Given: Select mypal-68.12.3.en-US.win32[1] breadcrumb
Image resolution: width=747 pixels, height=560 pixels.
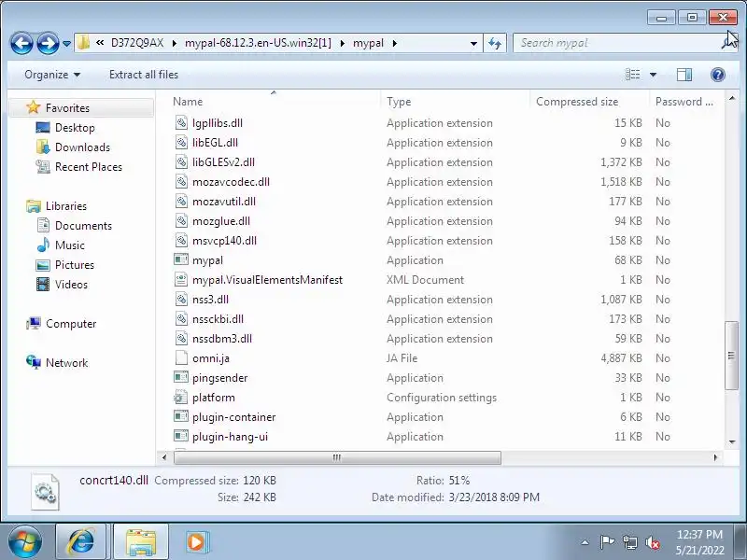Looking at the screenshot, I should 258,43.
